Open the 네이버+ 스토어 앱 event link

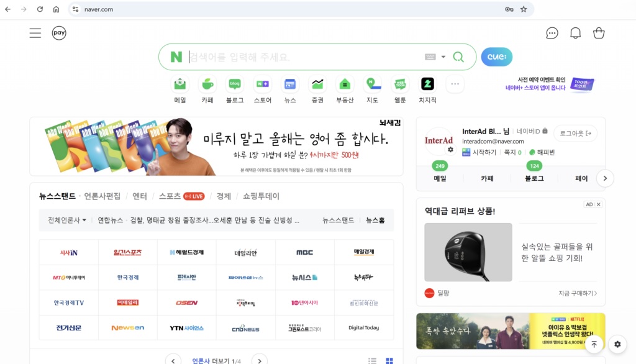(550, 84)
